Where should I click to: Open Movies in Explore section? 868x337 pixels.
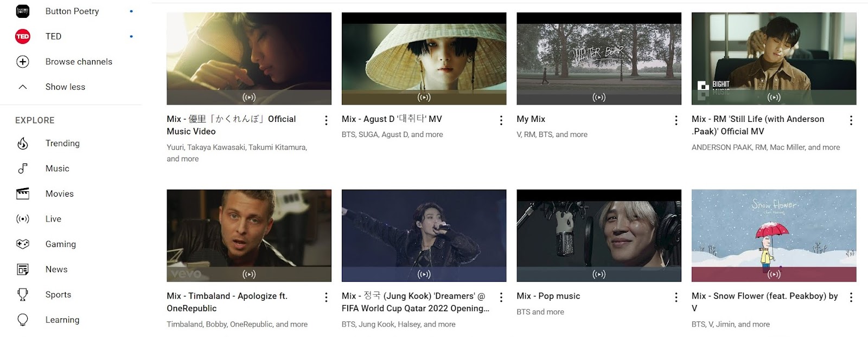60,193
